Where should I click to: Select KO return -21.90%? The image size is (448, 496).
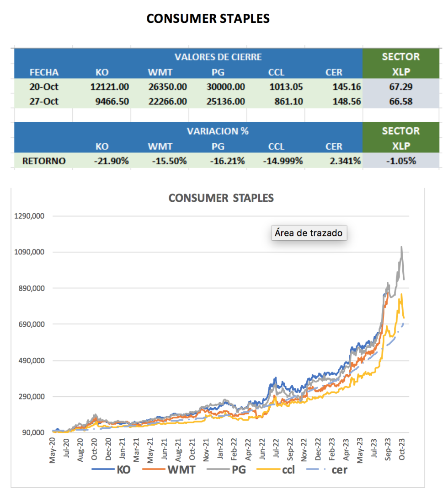(111, 161)
